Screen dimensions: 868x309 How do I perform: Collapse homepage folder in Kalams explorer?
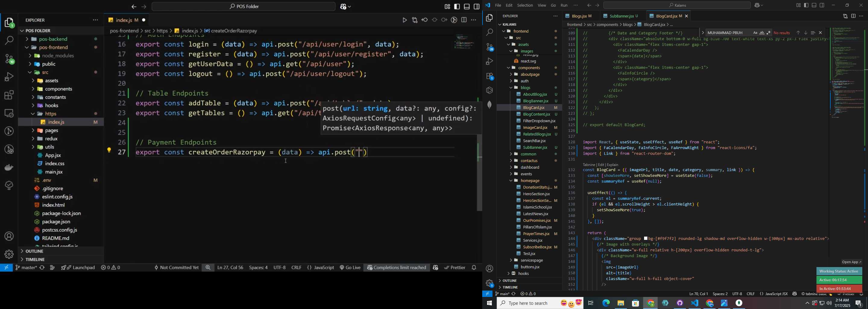click(x=529, y=180)
